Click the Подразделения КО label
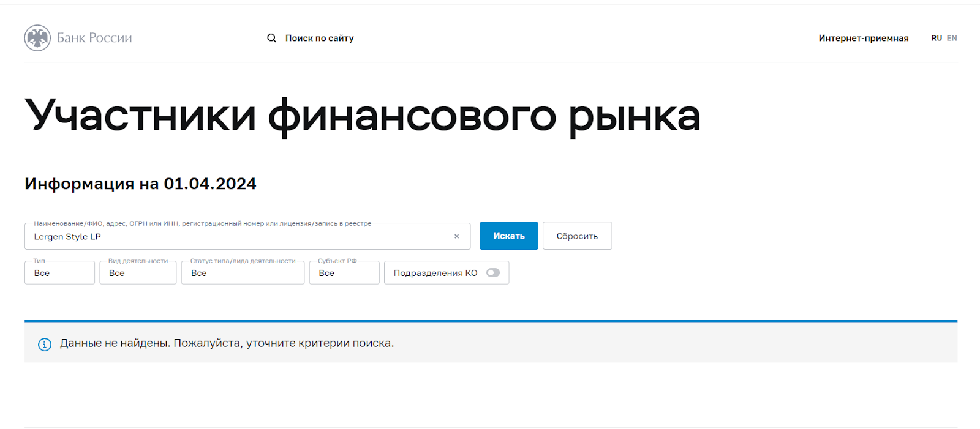980x429 pixels. [x=435, y=273]
